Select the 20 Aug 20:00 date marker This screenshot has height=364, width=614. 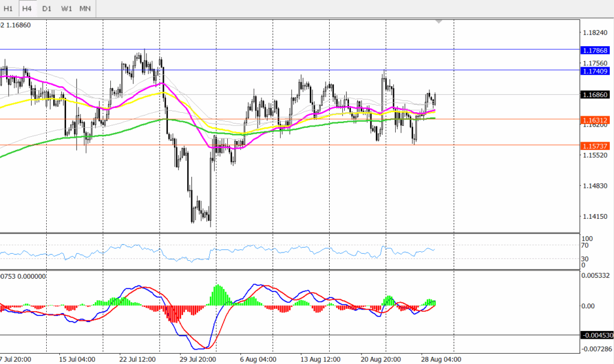click(381, 359)
